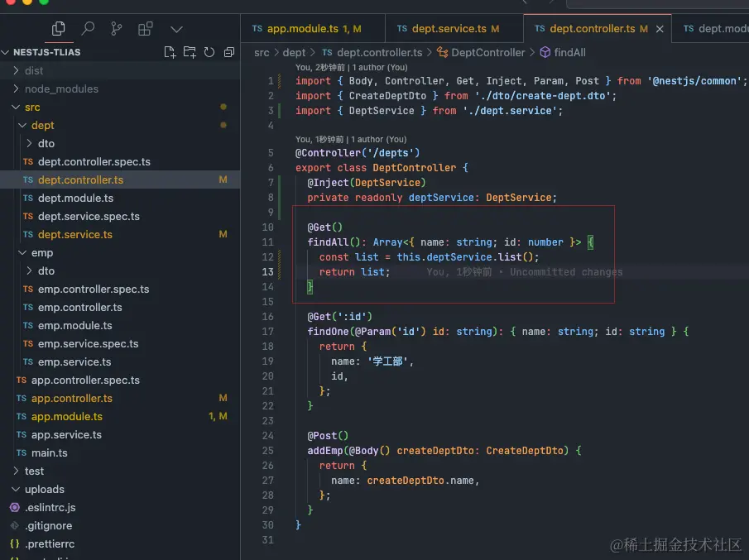Image resolution: width=749 pixels, height=560 pixels.
Task: Expand the dist folder
Action: pos(16,70)
